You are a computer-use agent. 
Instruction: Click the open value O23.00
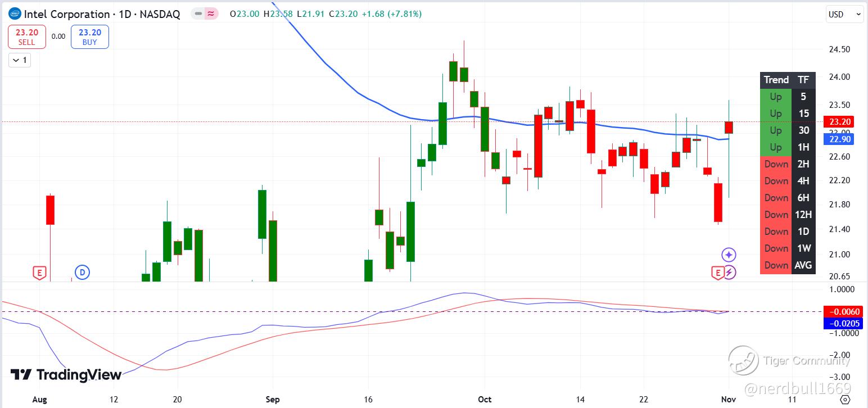click(245, 14)
